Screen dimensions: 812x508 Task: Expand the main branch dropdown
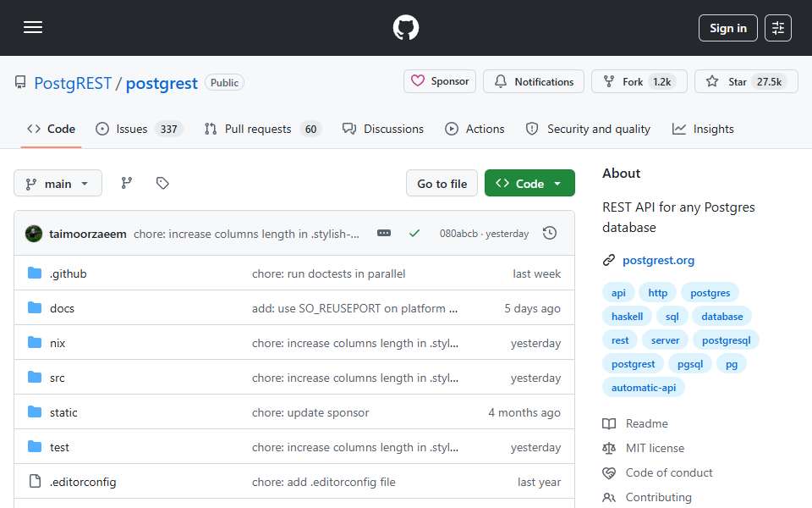[58, 184]
